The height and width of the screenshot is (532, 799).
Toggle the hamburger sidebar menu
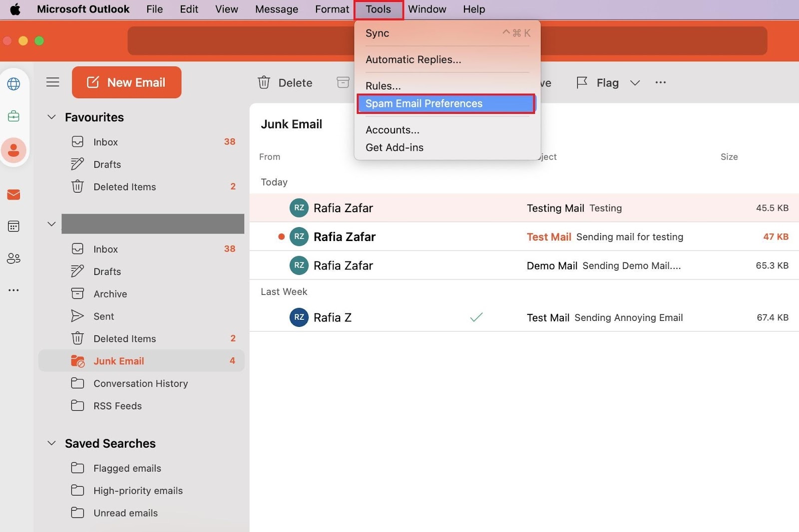click(x=52, y=82)
